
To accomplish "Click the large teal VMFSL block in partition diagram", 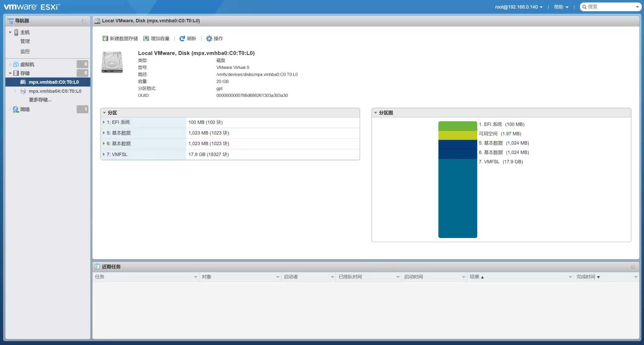I will [457, 198].
